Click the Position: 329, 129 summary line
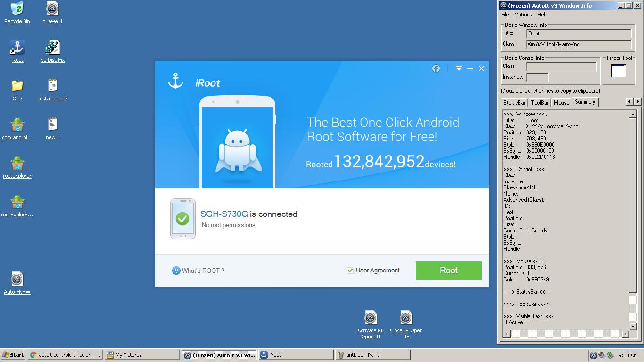The image size is (644, 362). tap(525, 132)
